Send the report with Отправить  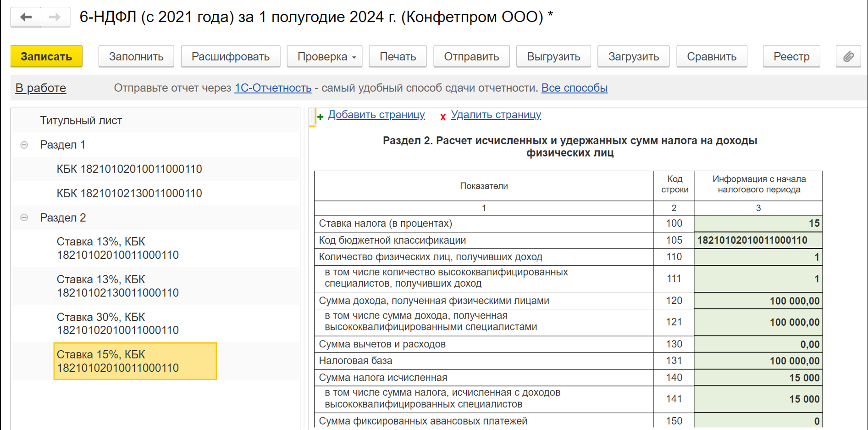pos(471,56)
